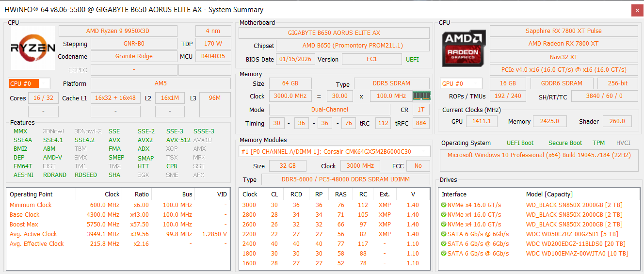644x274 pixels.
Task: Click the VID column header
Action: pos(222,194)
